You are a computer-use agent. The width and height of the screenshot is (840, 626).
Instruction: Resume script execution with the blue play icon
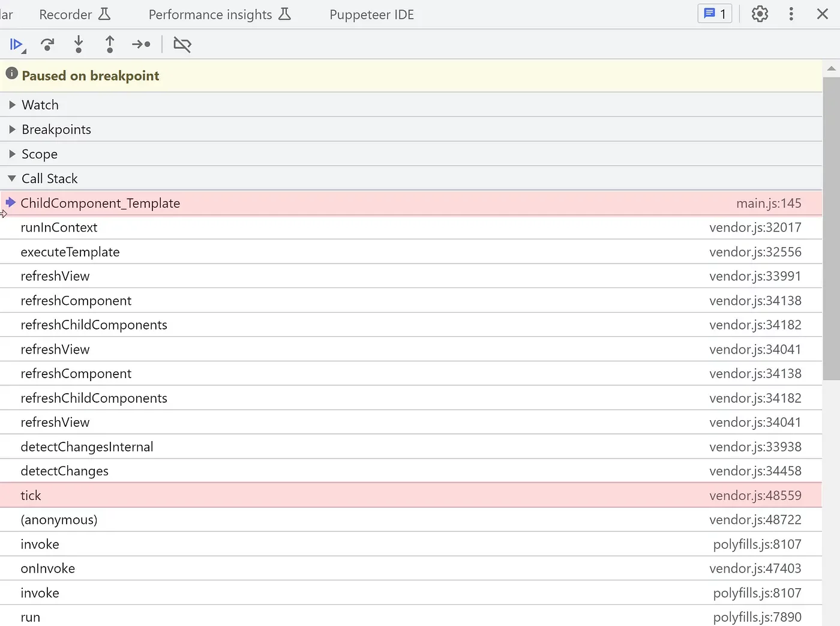(x=16, y=44)
